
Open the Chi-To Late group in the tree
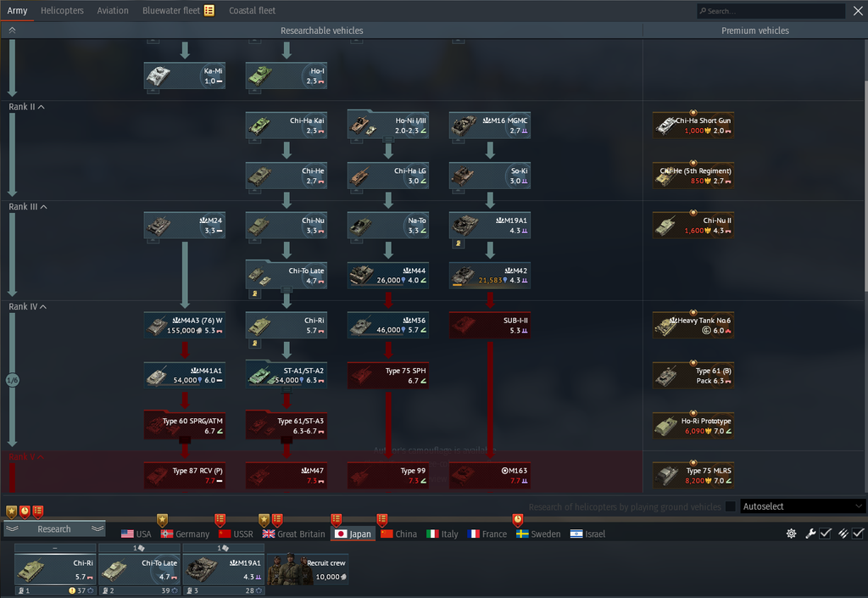[287, 275]
